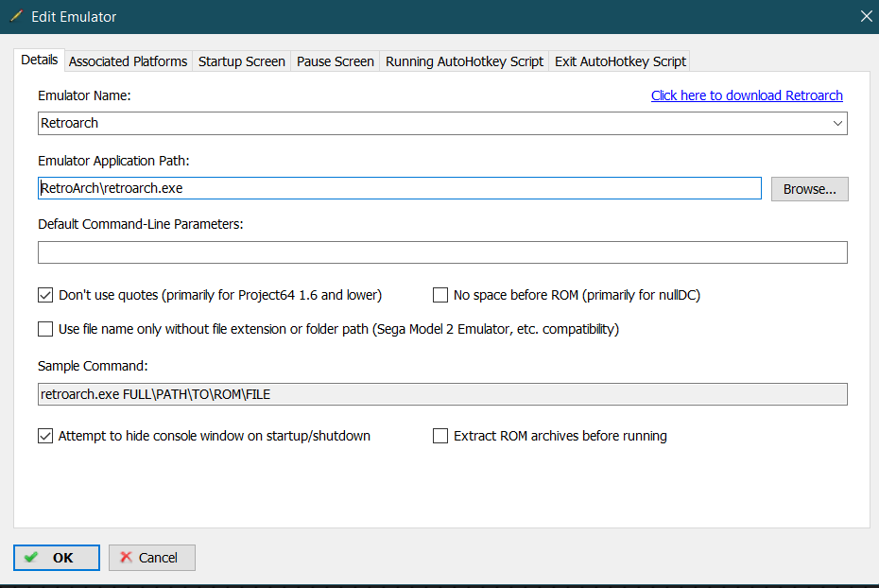Screen dimensions: 879x588
Task: Click the Sample Command field
Action: pos(442,394)
